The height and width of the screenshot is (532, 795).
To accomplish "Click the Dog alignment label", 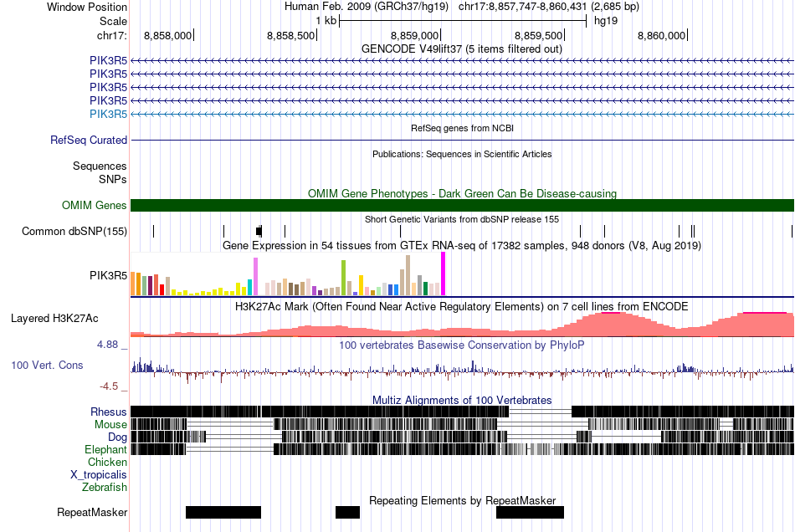I will click(x=117, y=437).
